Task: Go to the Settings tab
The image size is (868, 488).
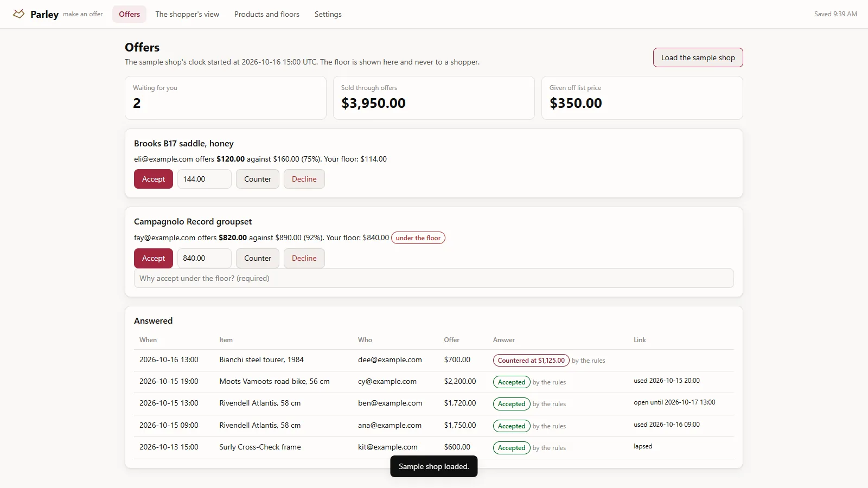Action: [x=328, y=14]
